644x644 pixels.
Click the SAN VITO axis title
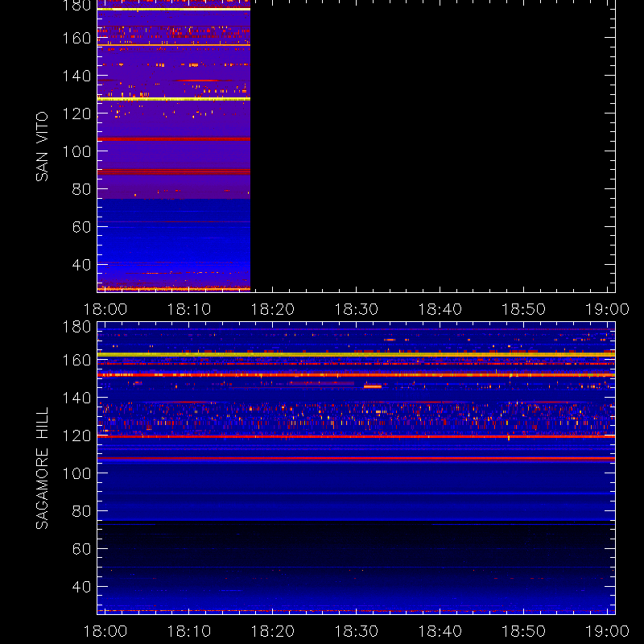click(42, 147)
